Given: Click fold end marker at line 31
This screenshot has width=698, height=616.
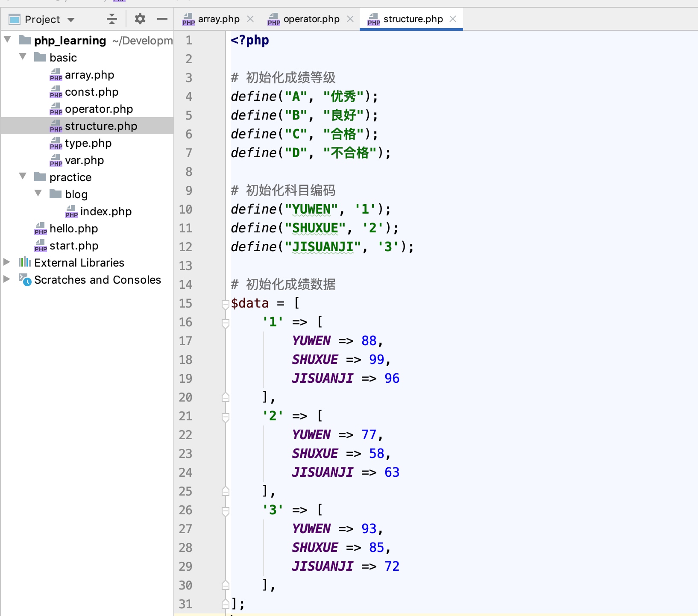Looking at the screenshot, I should [226, 604].
